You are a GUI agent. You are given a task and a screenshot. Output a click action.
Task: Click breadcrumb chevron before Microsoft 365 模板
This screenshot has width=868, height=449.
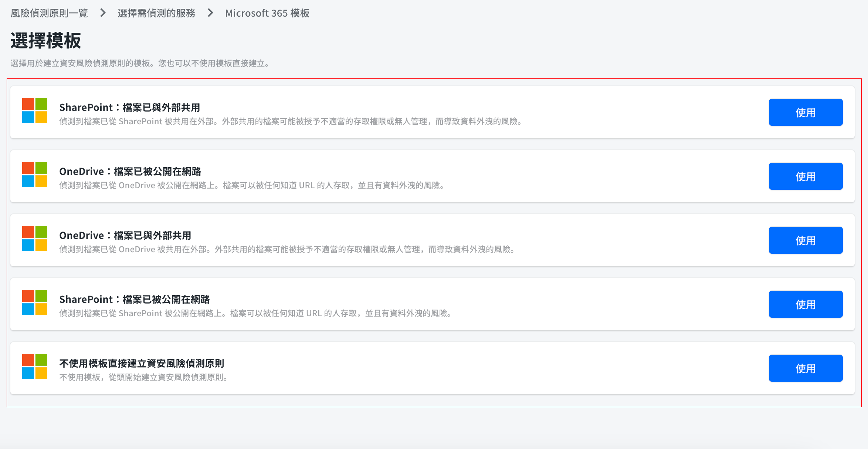pyautogui.click(x=210, y=13)
